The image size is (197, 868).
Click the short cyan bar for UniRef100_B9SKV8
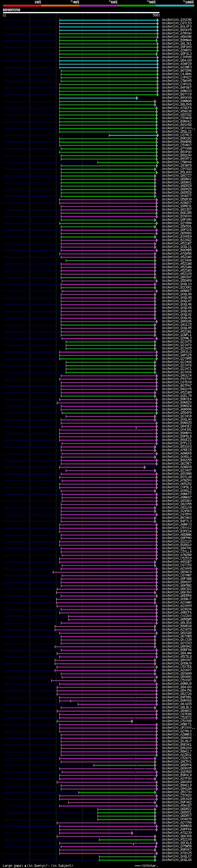(x=99, y=98)
